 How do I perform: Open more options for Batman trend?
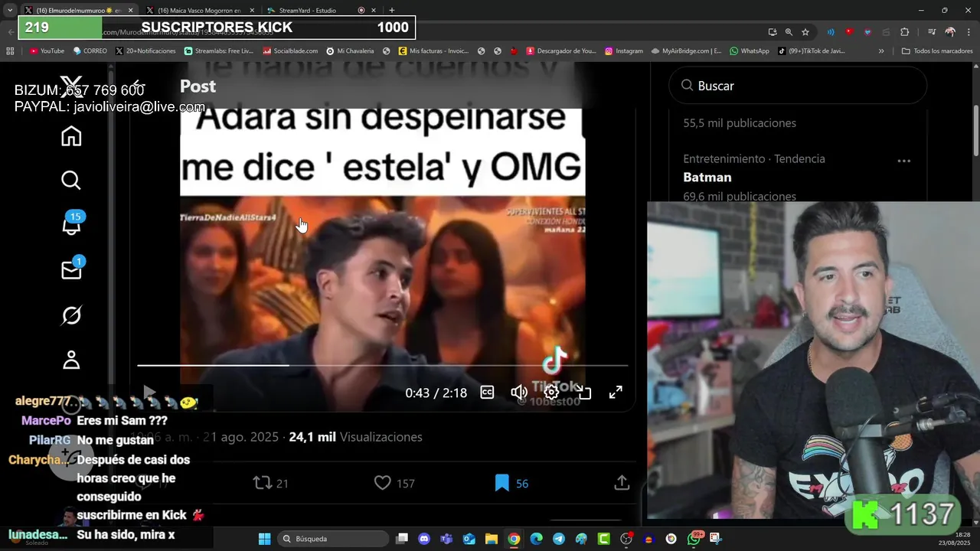tap(903, 161)
